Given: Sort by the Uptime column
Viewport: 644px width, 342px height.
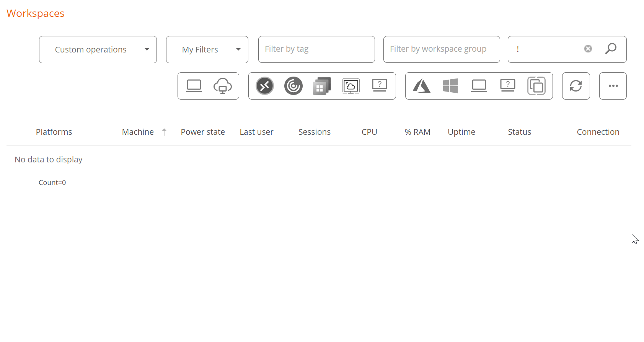Looking at the screenshot, I should 461,132.
